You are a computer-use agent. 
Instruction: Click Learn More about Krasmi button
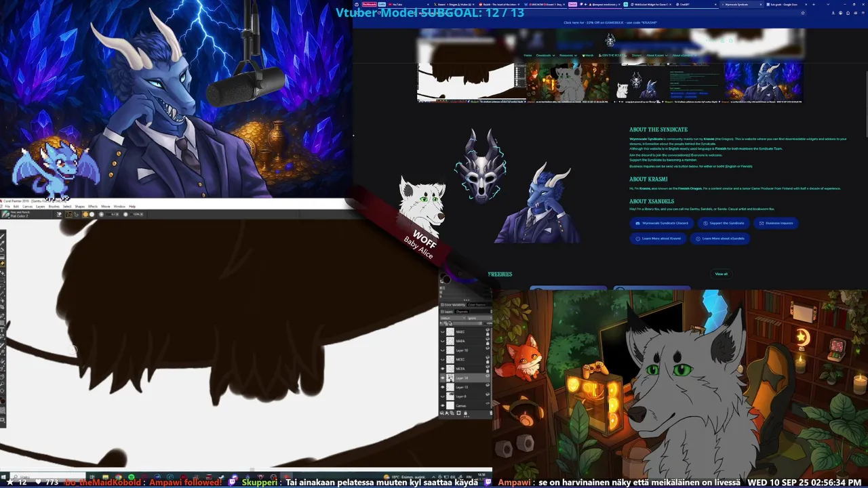tap(658, 239)
